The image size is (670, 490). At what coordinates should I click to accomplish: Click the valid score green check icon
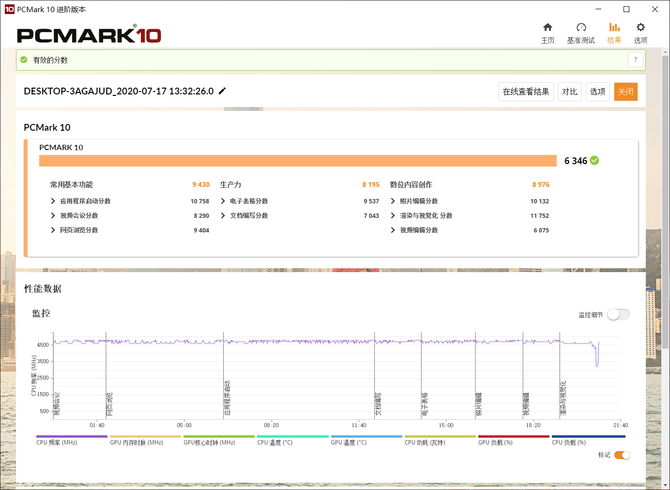point(24,60)
